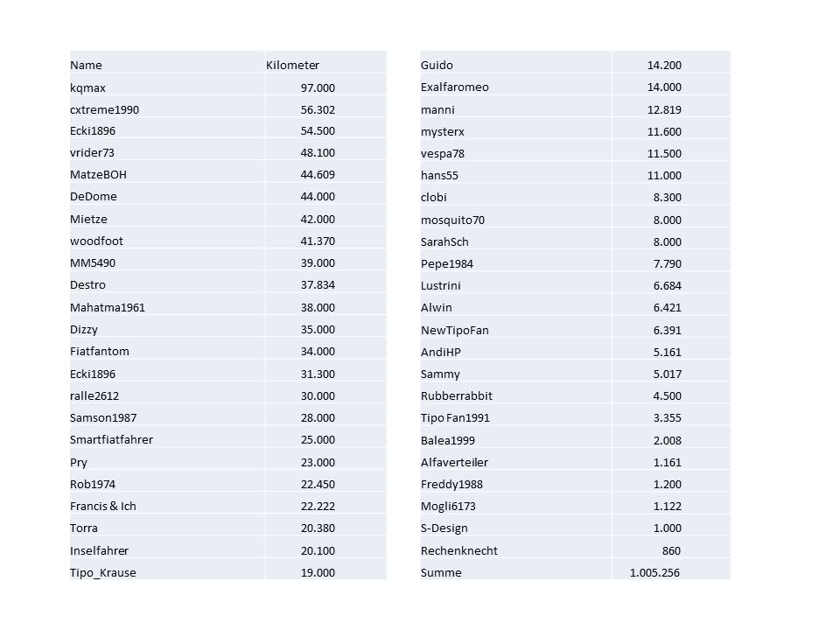840x630 pixels.
Task: Click the 22.222 kilometer value
Action: tap(317, 506)
